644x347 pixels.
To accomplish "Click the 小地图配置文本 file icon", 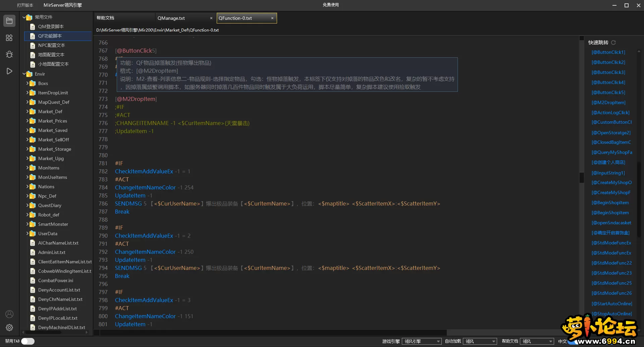I will [x=33, y=64].
